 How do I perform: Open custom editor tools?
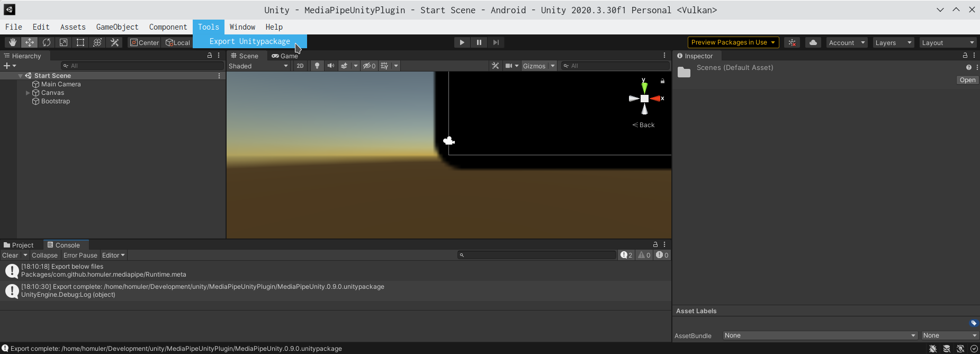click(114, 42)
